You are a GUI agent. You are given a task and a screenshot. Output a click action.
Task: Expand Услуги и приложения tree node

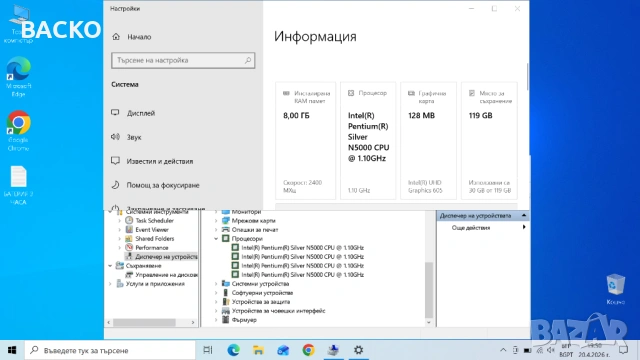click(x=110, y=284)
